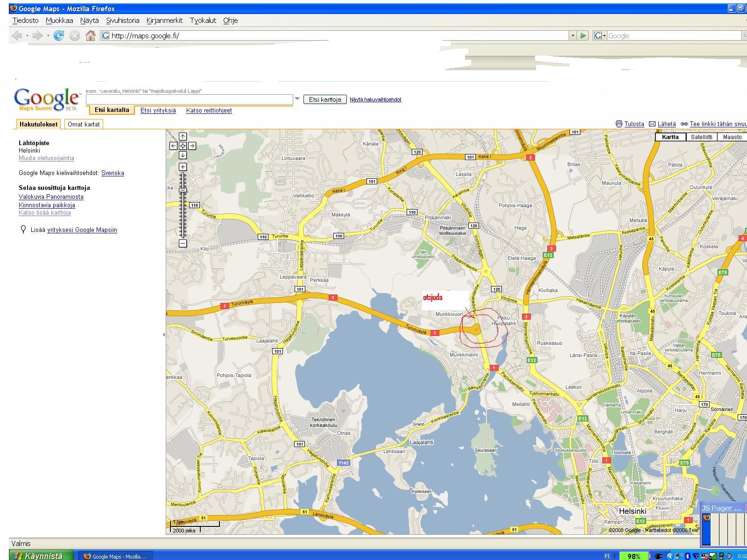
Task: Reload the page in Firefox toolbar
Action: tap(59, 35)
